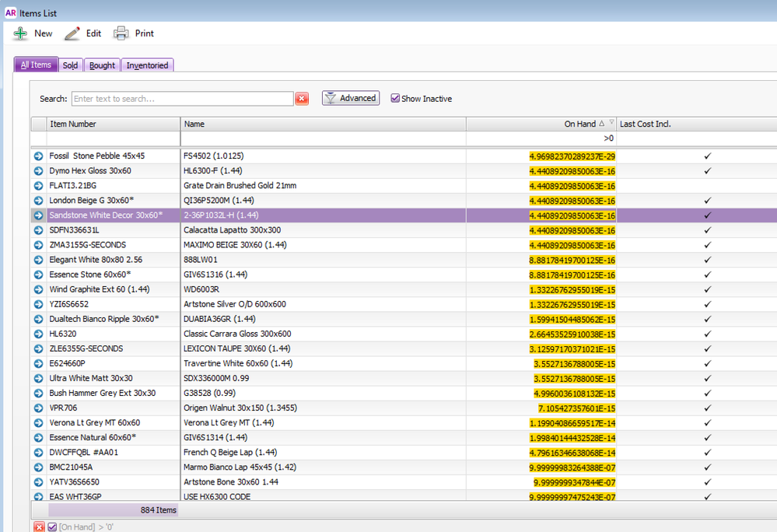Click the Print printer icon
The image size is (777, 532).
click(x=121, y=33)
